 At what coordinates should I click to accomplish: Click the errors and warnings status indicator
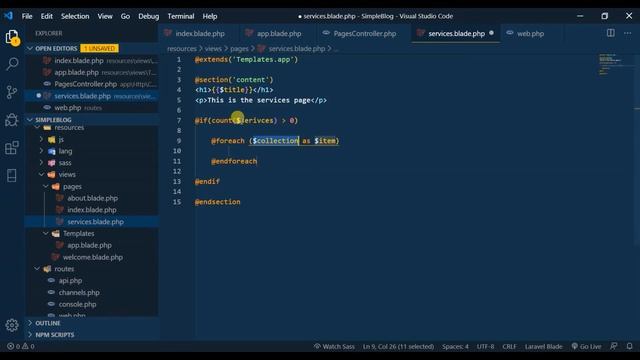tap(21, 346)
